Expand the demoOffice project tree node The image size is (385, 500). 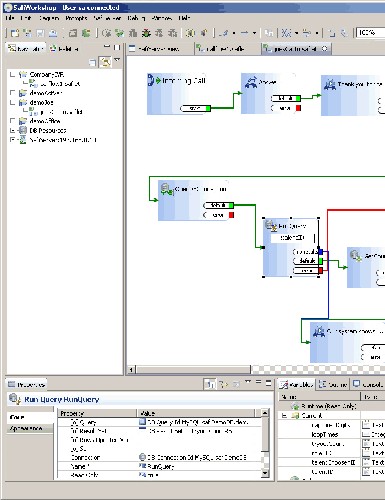coord(13,121)
